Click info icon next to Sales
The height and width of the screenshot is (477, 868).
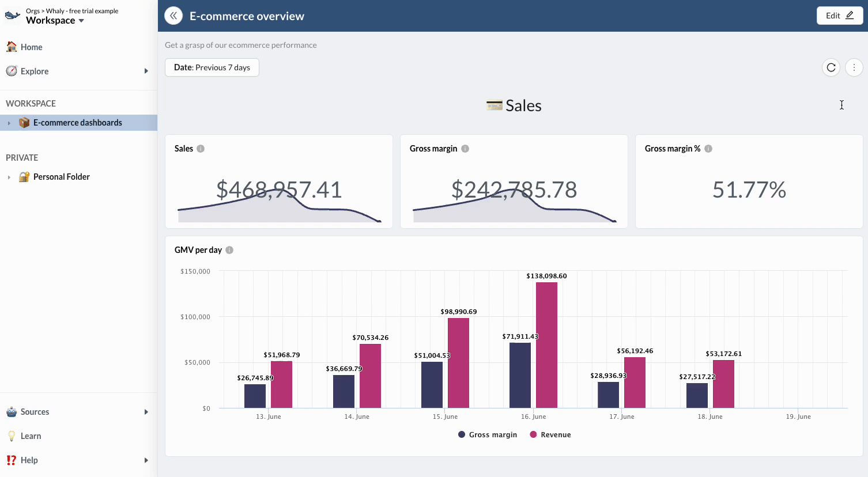click(201, 149)
